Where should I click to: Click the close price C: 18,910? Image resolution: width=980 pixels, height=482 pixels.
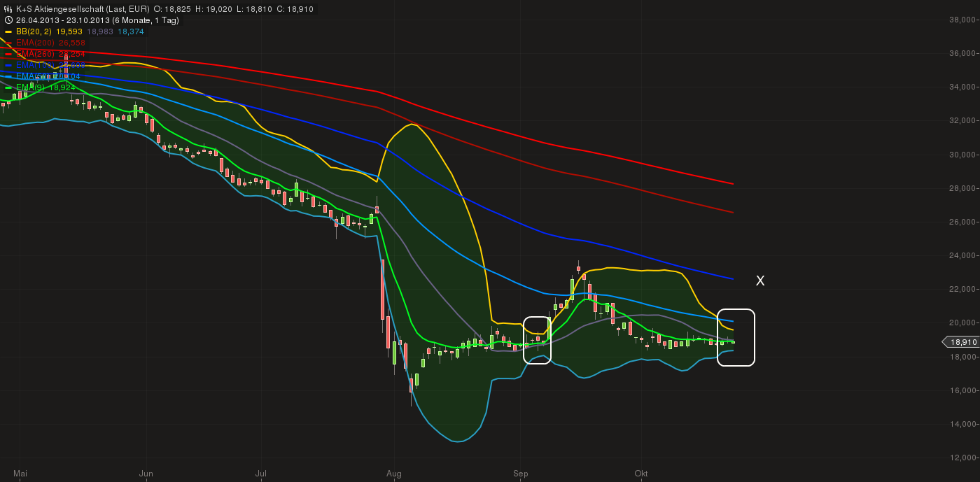[296, 9]
